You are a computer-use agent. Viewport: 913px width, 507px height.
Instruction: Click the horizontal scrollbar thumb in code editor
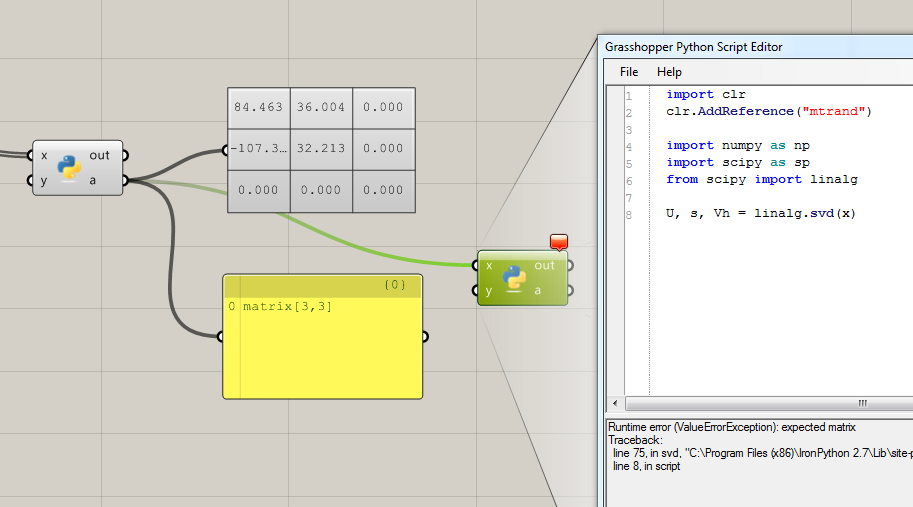770,403
